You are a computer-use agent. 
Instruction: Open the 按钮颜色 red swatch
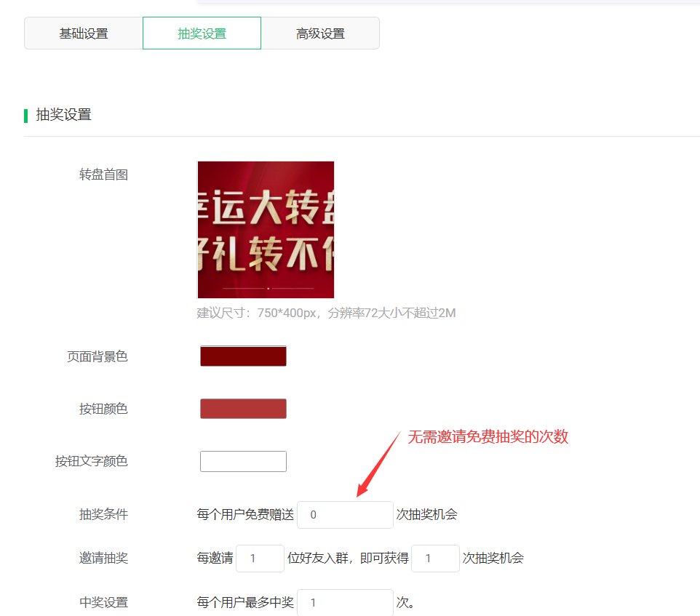(243, 409)
